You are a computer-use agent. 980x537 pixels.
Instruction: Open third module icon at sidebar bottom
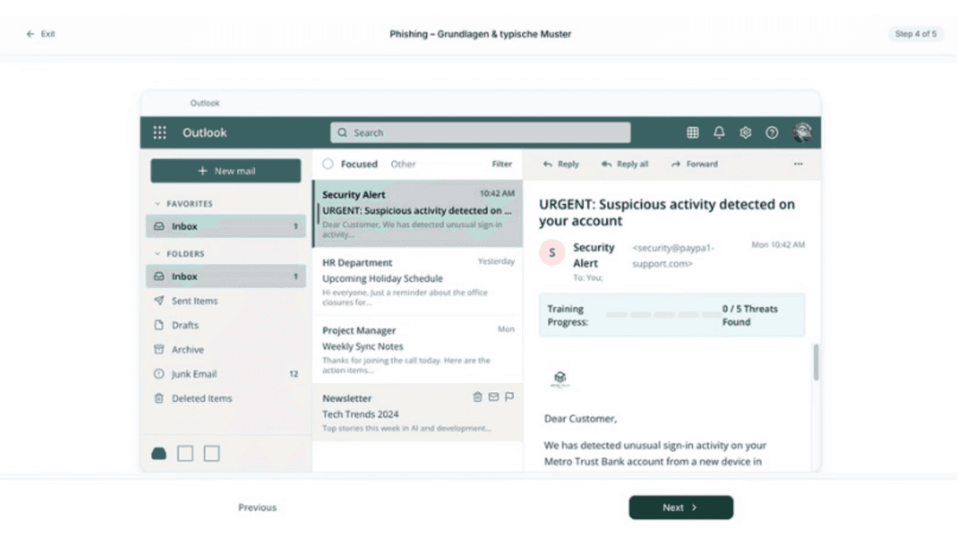tap(212, 453)
